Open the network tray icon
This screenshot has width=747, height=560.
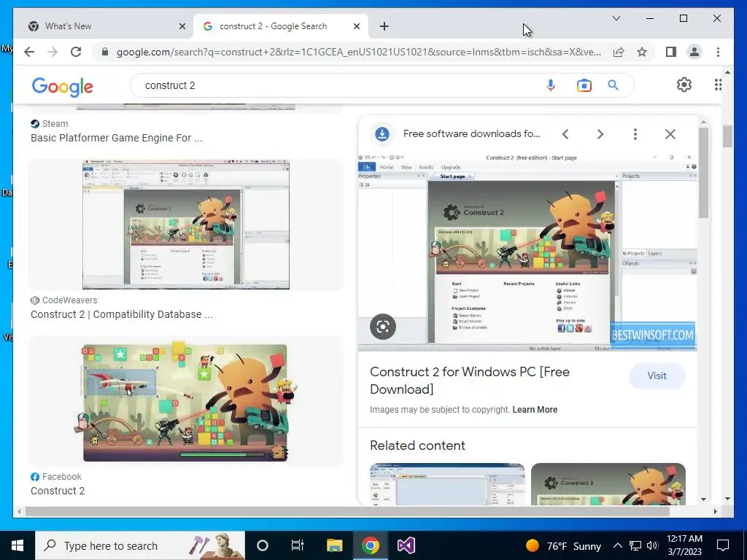[635, 545]
